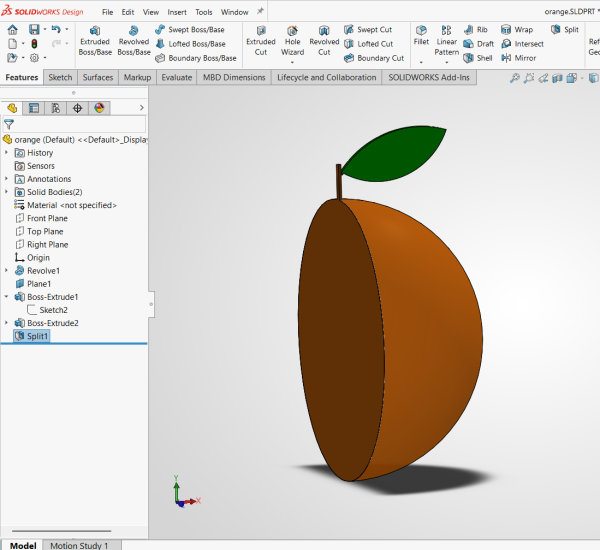Expand the Annotations tree node

[6, 179]
